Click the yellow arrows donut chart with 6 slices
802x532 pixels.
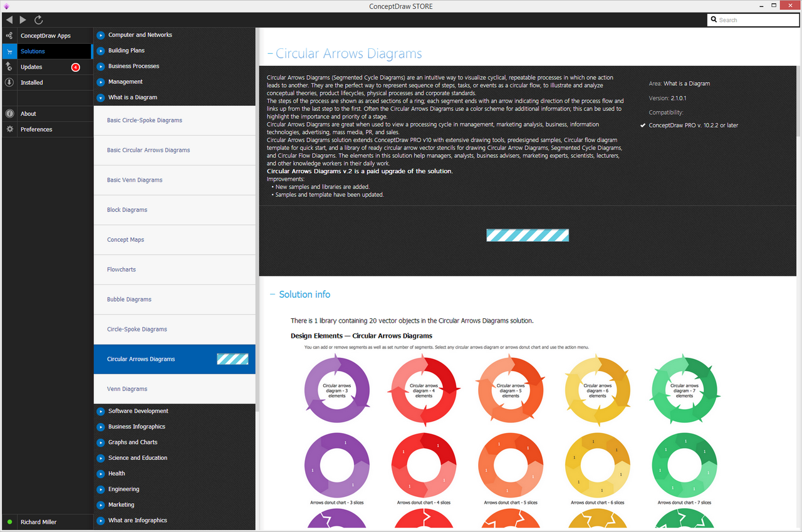click(x=598, y=466)
